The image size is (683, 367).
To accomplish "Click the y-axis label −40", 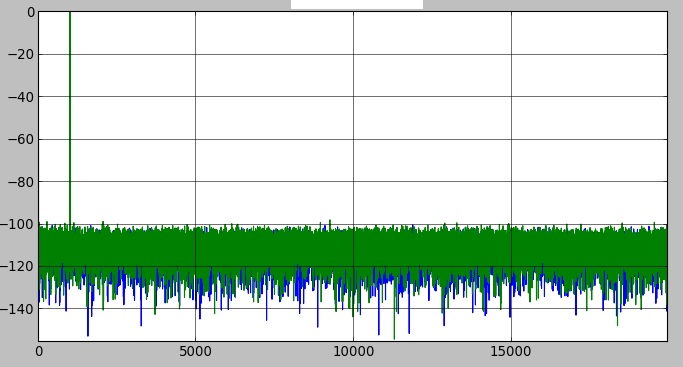I will pos(21,97).
